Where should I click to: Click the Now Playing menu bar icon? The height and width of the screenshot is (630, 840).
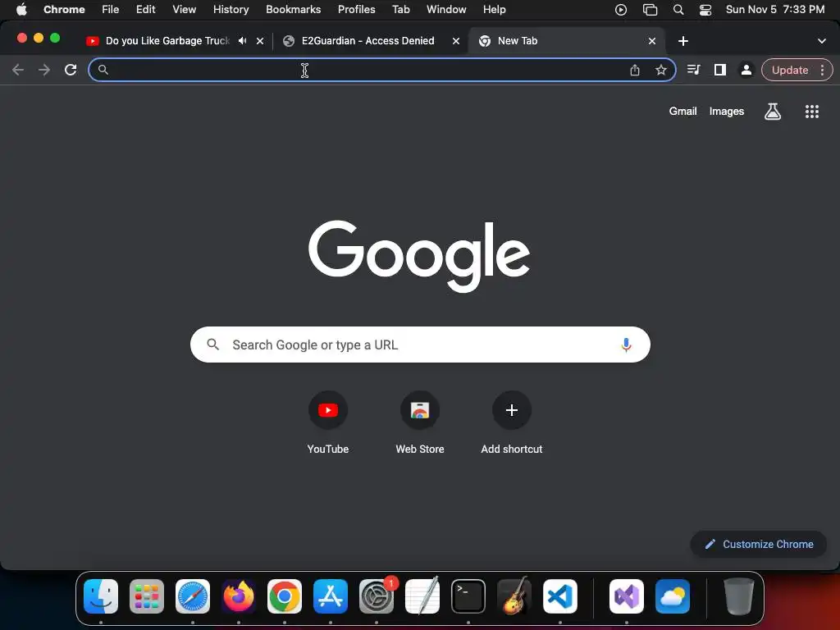pyautogui.click(x=621, y=10)
